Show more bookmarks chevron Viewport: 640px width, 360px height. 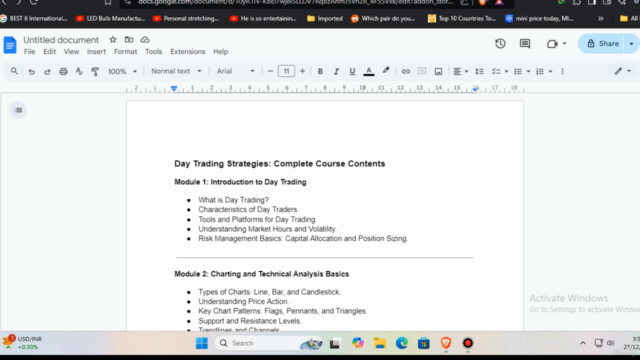601,18
